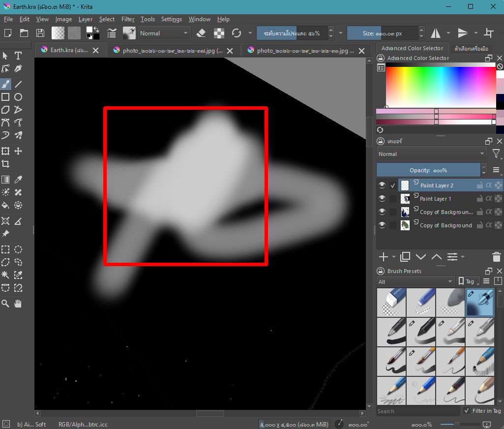
Task: Open the layer blending mode Normal dropdown
Action: pyautogui.click(x=431, y=154)
